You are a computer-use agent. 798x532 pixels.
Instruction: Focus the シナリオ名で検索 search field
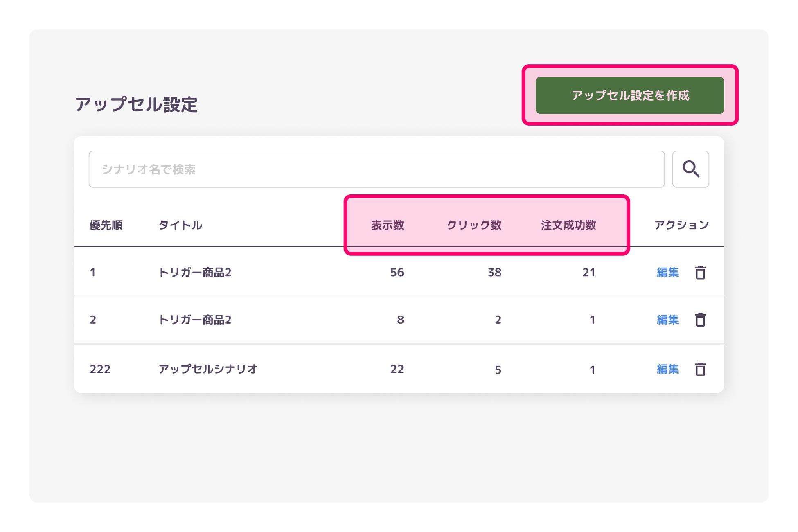tap(376, 169)
